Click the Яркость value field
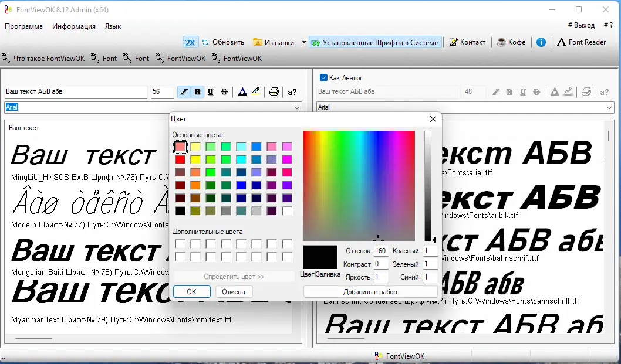 pyautogui.click(x=380, y=277)
